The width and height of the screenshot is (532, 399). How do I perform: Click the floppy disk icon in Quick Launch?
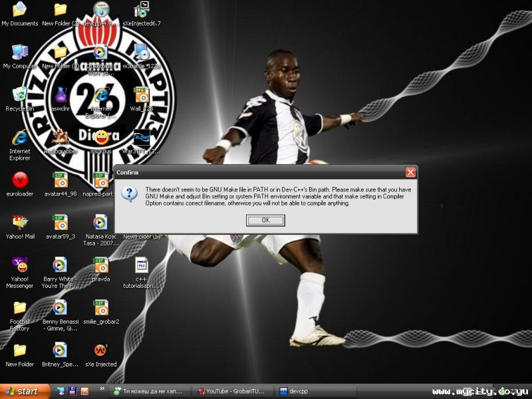[72, 391]
